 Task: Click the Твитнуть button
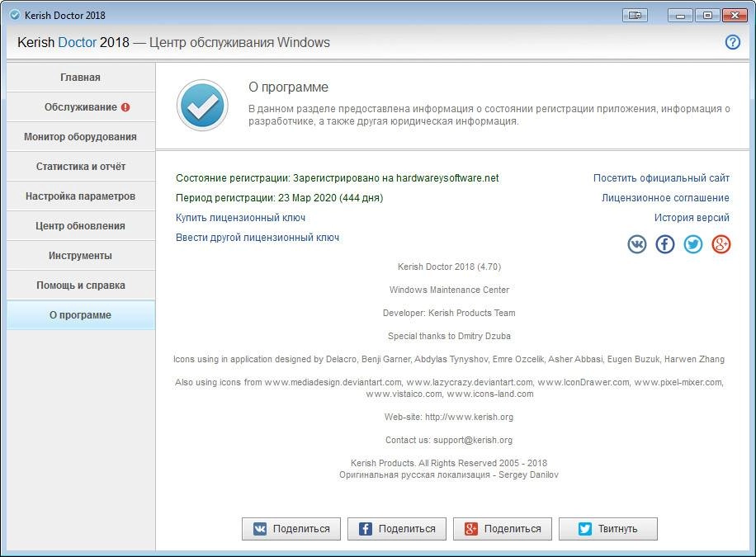point(608,529)
